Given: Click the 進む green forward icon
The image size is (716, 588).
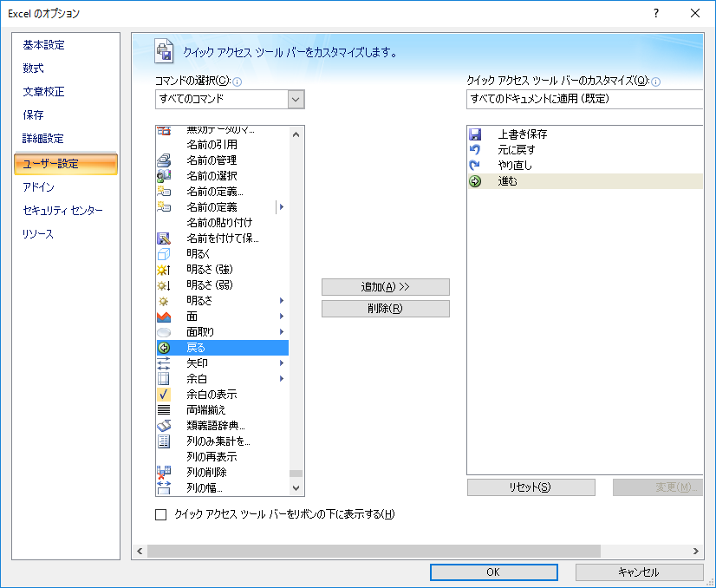Looking at the screenshot, I should click(x=475, y=181).
